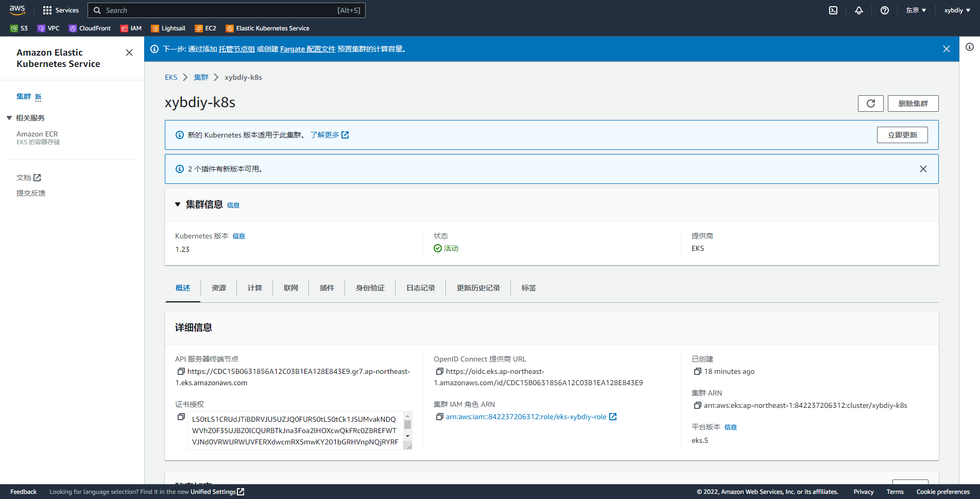Copy the cluster IAM role ARN
980x499 pixels.
pyautogui.click(x=439, y=417)
